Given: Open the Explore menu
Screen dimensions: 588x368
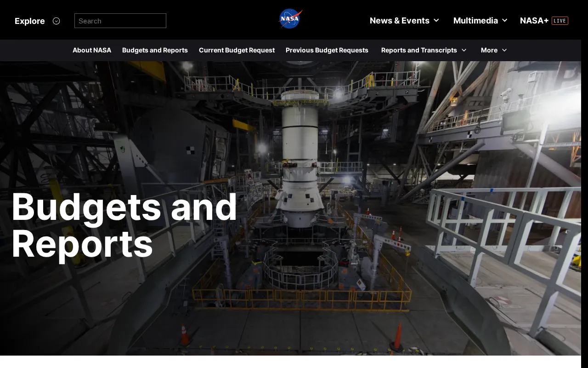Looking at the screenshot, I should (37, 21).
